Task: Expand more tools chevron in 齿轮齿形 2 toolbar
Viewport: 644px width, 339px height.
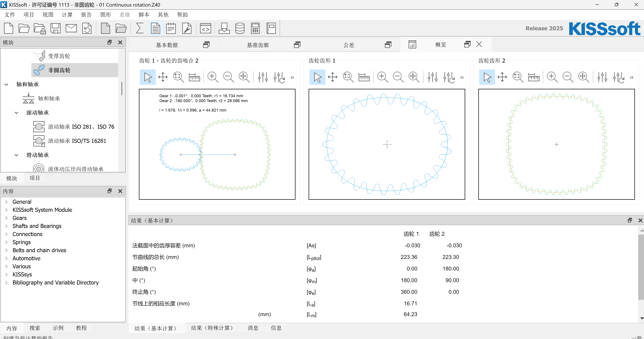Action: 632,77
